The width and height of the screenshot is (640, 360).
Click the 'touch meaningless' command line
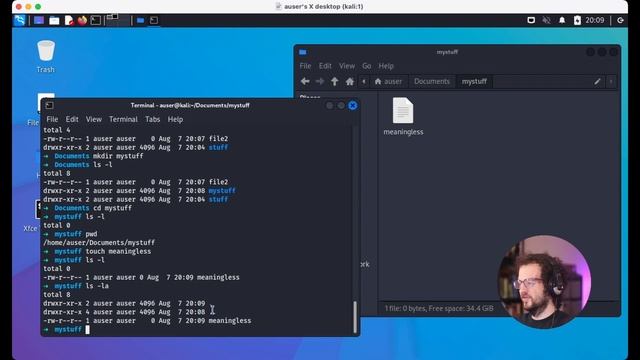point(118,251)
